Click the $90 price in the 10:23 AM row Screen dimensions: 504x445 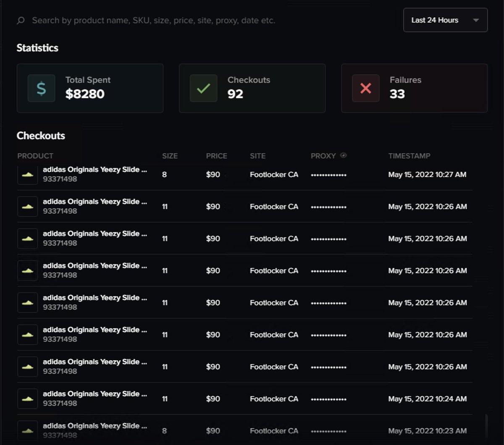point(213,431)
